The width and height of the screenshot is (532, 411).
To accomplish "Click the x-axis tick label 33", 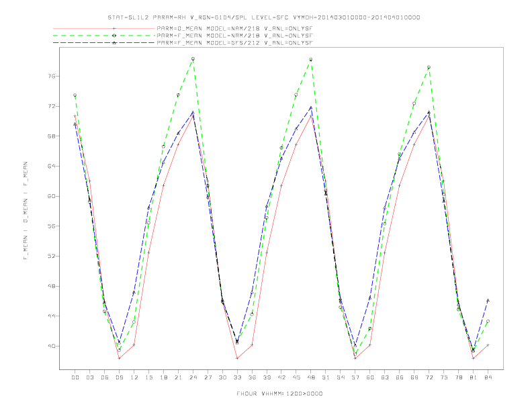I will 237,377.
